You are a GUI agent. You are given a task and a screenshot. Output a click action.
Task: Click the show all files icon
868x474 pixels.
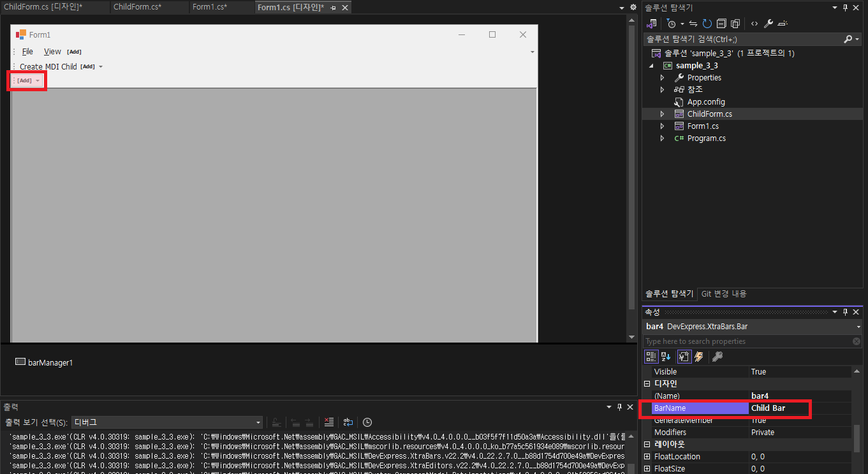coord(735,24)
